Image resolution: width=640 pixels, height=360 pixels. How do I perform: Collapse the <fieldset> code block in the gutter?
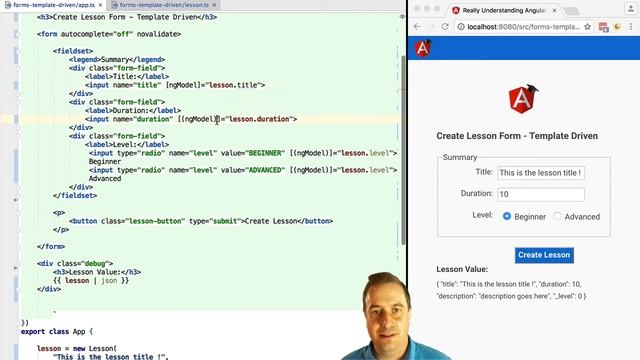(x=18, y=51)
